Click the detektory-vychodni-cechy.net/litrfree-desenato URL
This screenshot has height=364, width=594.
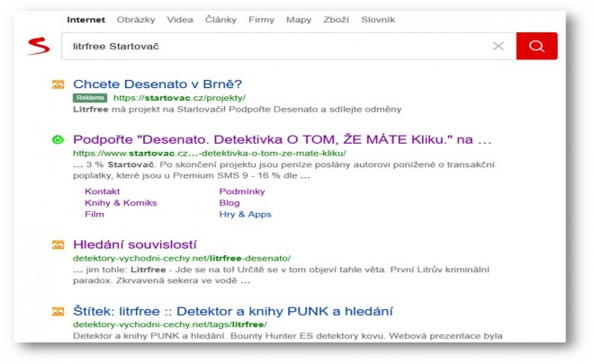pos(182,259)
